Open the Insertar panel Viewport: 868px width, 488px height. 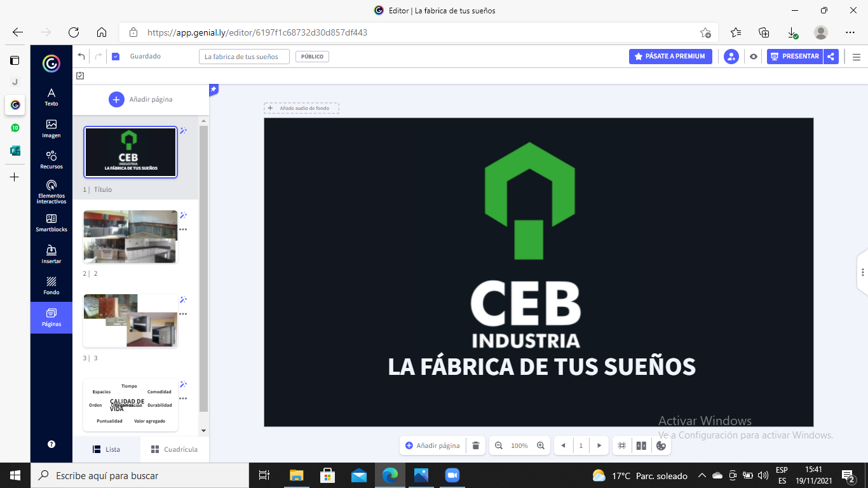tap(51, 256)
